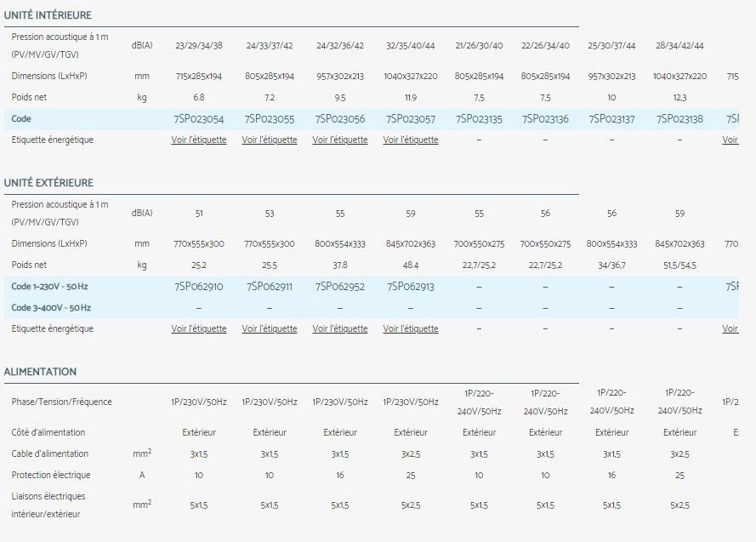756x542 pixels.
Task: Open energy label link under code 7SP023055
Action: [x=270, y=140]
